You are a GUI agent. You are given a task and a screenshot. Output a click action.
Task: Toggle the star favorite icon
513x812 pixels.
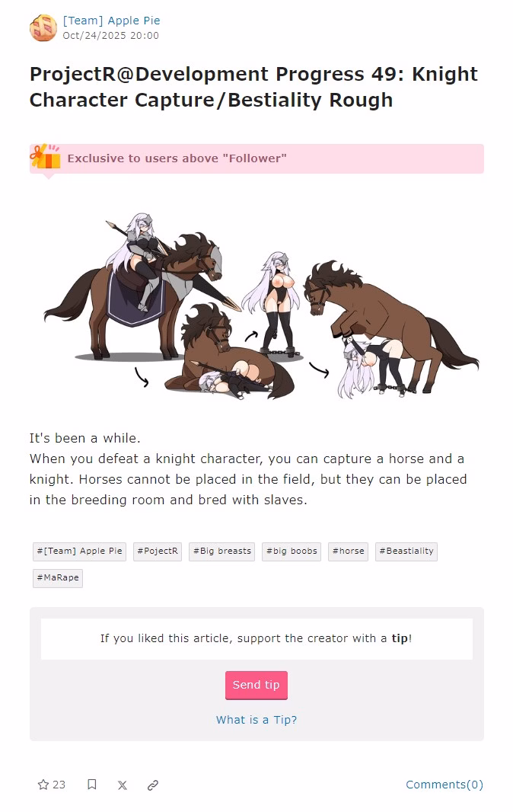pyautogui.click(x=43, y=785)
